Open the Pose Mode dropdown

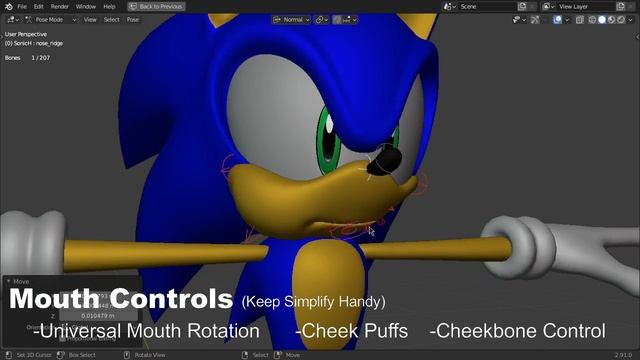[50, 20]
